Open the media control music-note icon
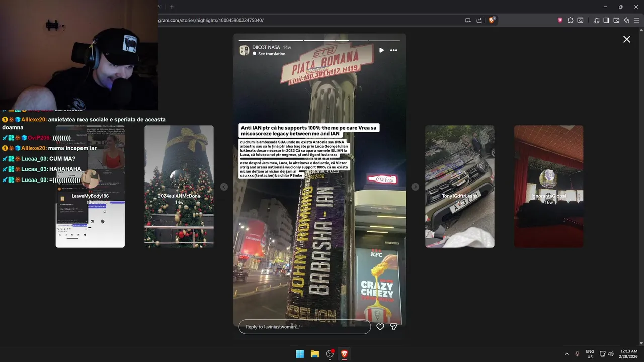 click(x=596, y=20)
